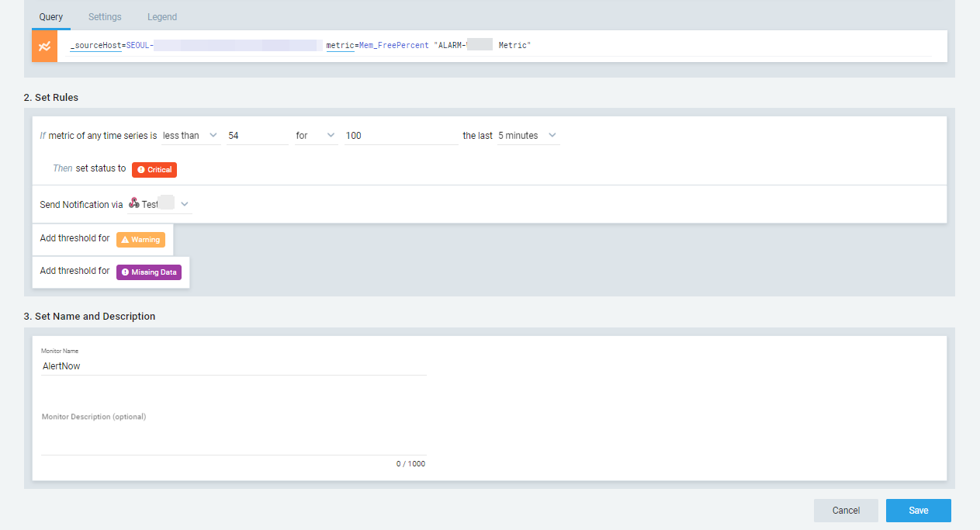Viewport: 980px width, 530px height.
Task: Click the red Critical status badge
Action: [x=154, y=169]
